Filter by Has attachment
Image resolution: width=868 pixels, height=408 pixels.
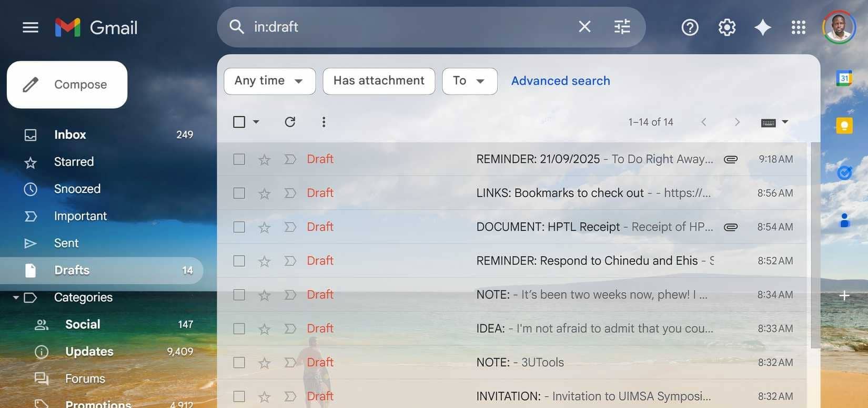379,81
